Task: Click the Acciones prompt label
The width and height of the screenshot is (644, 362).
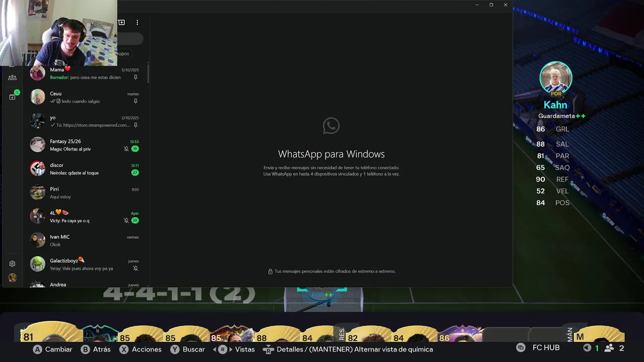Action: click(x=147, y=349)
